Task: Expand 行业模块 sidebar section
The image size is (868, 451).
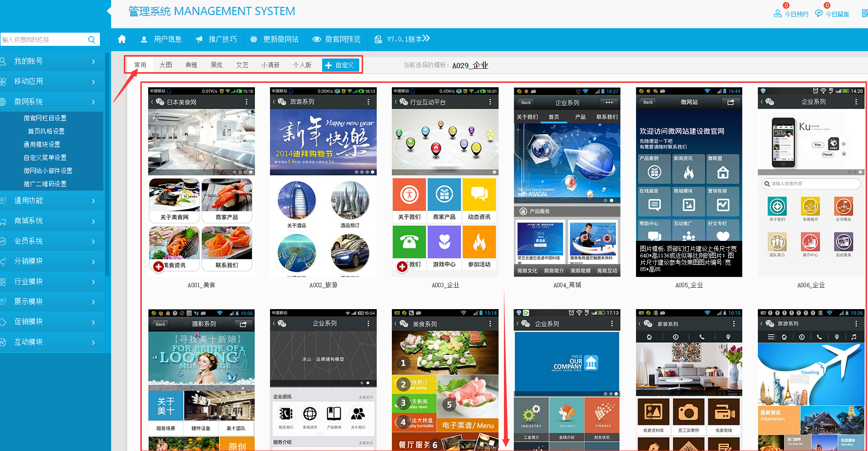Action: [x=51, y=282]
